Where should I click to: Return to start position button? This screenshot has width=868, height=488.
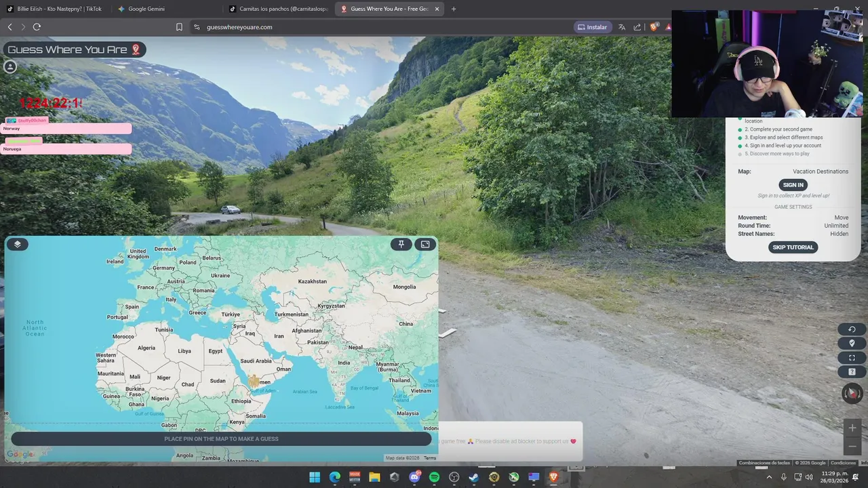[x=852, y=329]
